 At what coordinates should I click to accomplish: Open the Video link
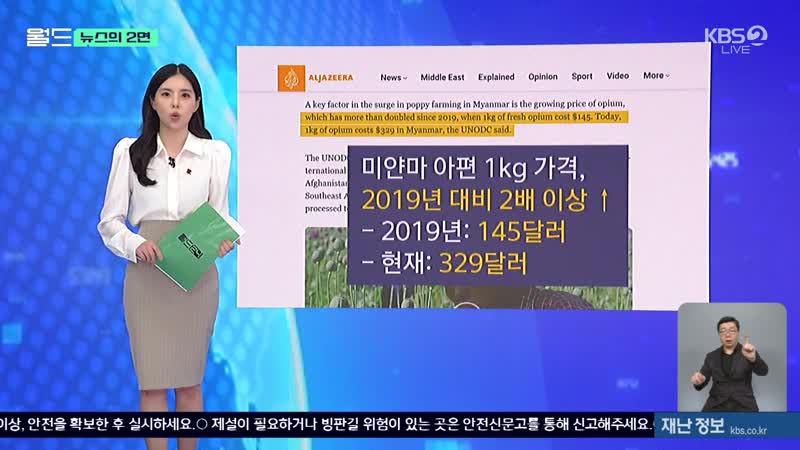click(618, 77)
